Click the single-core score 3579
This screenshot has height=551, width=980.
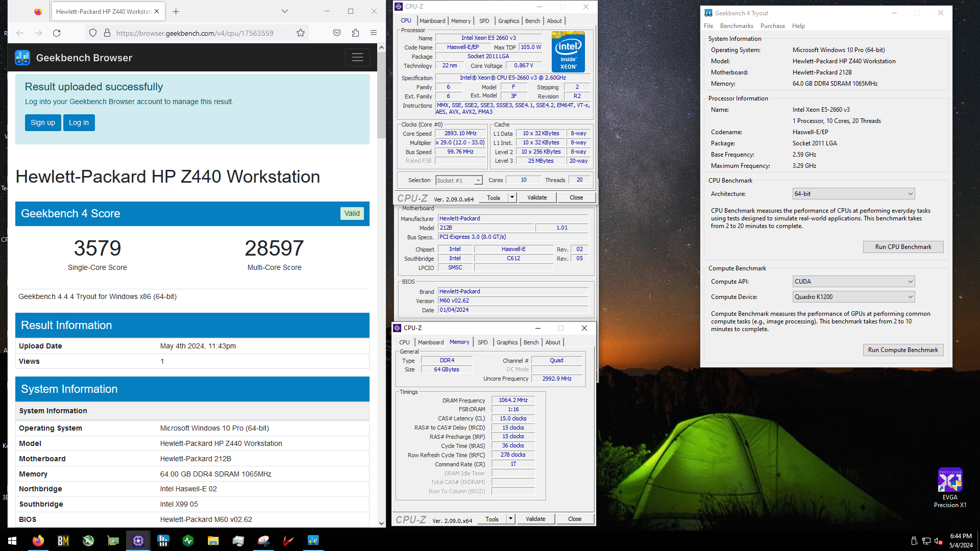tap(97, 248)
